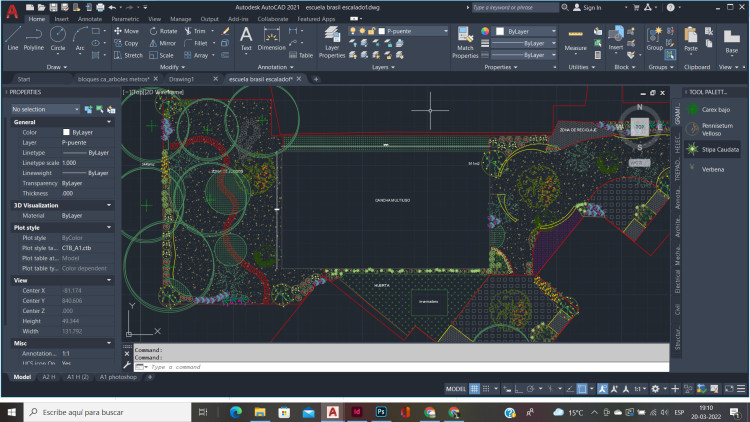Activate the Array command
Viewport: 750px width, 422px height.
point(196,56)
